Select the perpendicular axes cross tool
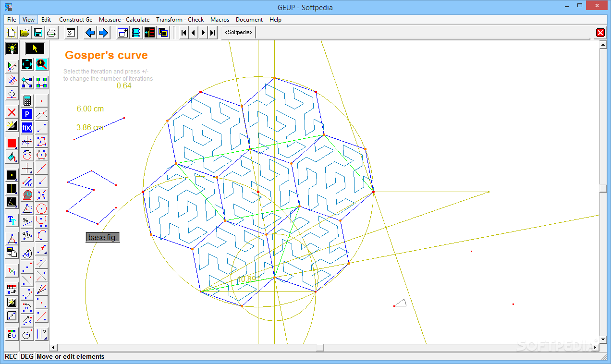Image resolution: width=611 pixels, height=364 pixels. coord(27,168)
